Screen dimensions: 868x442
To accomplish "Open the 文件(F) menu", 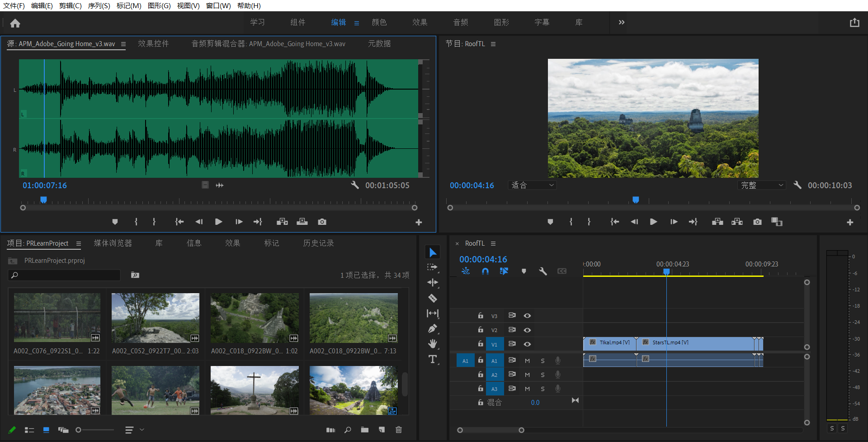I will click(14, 6).
